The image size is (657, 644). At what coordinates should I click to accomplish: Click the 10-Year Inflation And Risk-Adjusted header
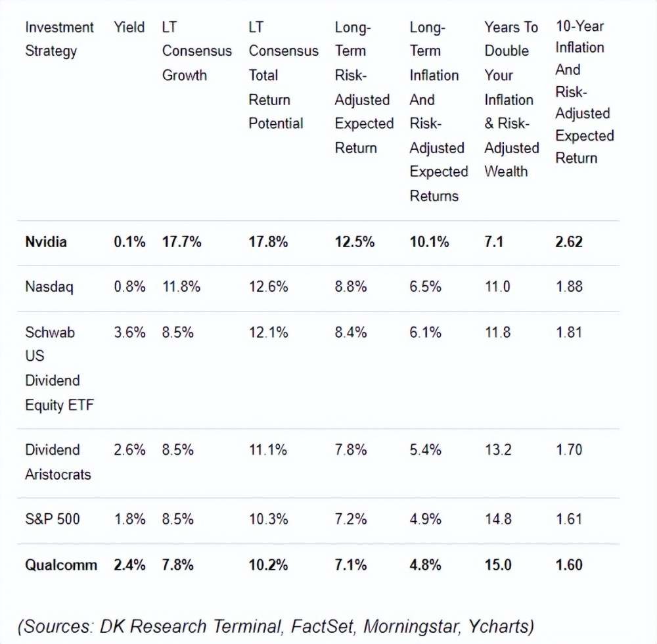click(x=584, y=92)
